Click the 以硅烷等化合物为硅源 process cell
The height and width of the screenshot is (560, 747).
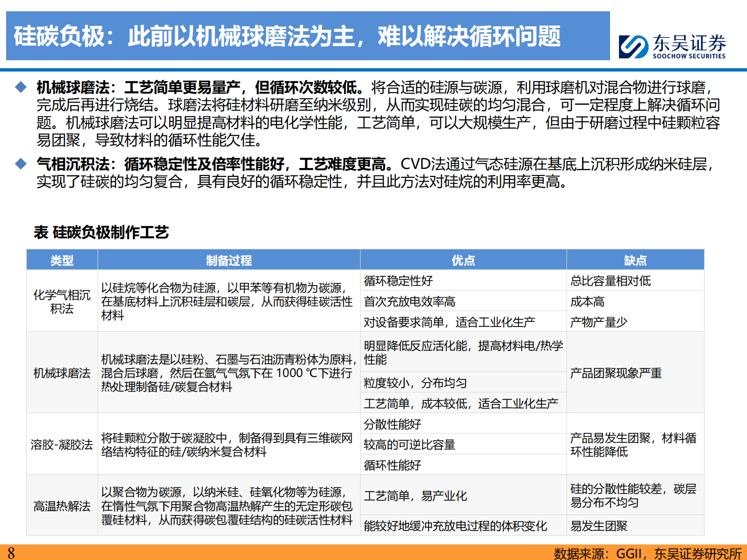[229, 301]
